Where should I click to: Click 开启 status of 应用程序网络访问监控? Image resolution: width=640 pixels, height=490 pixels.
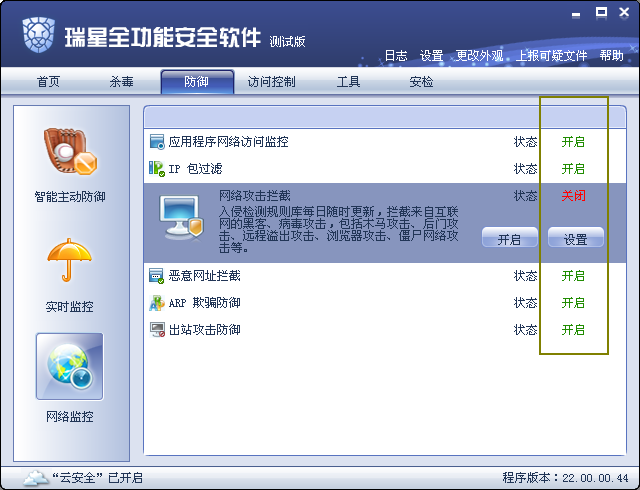[573, 142]
